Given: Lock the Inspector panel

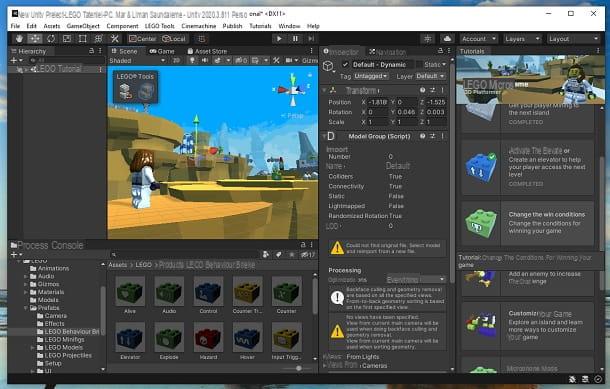Looking at the screenshot, I should click(440, 51).
